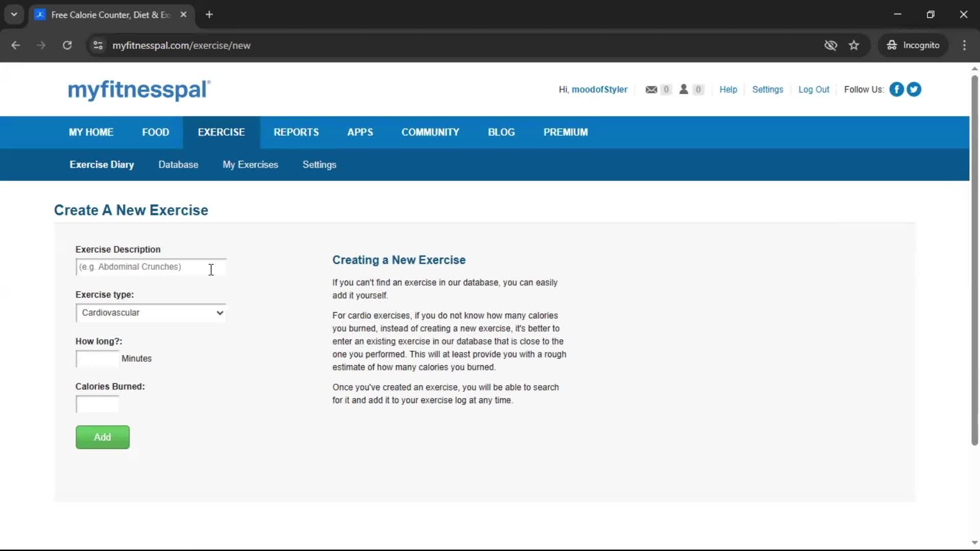Restore down the browser window

(x=930, y=14)
